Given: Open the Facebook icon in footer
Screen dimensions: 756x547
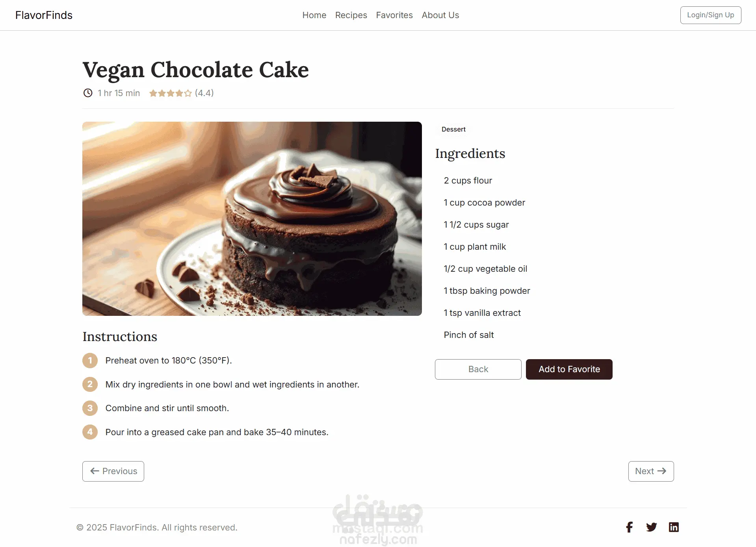Looking at the screenshot, I should pyautogui.click(x=629, y=527).
